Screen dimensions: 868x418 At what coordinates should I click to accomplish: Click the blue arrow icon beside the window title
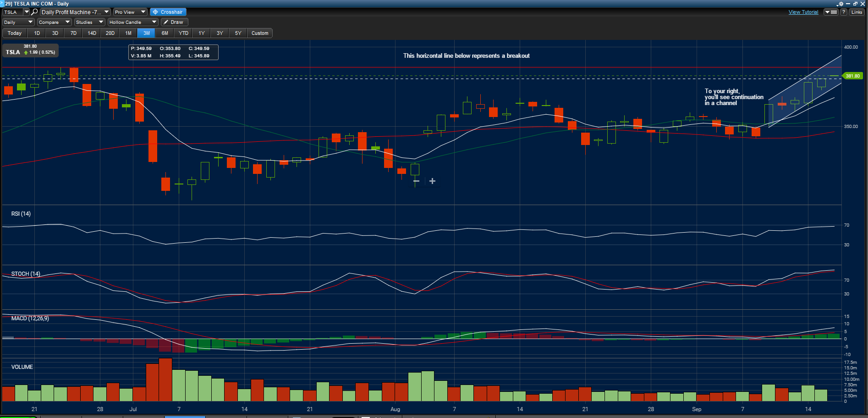coord(2,3)
